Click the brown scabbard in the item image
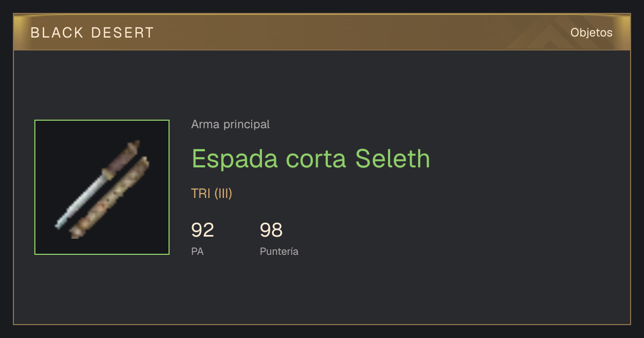Screen dimensions: 644x338 click(x=110, y=197)
